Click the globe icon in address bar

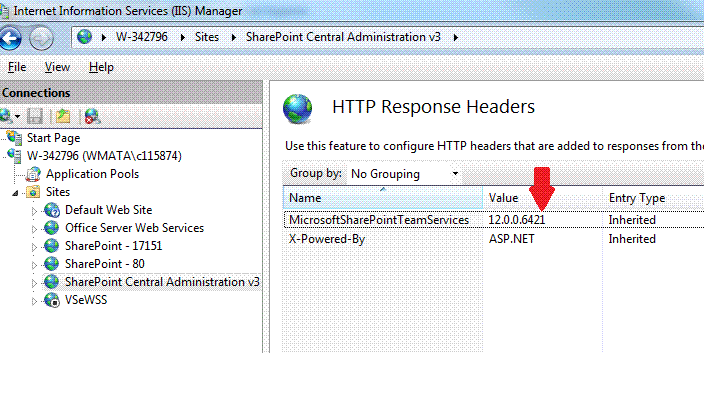pos(84,37)
